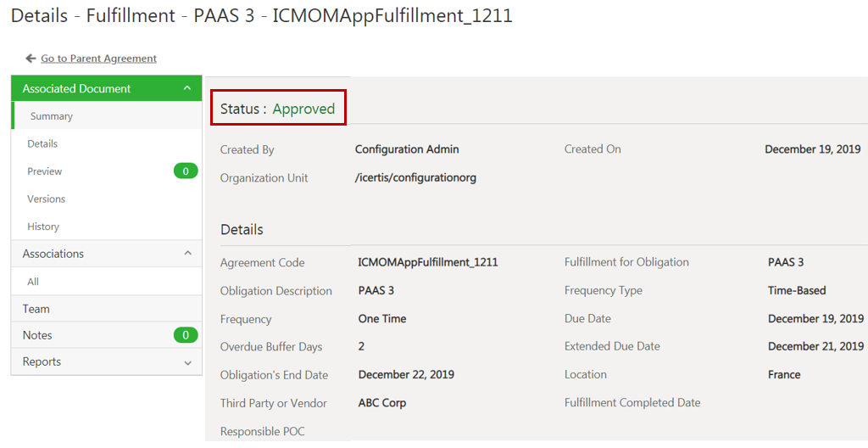The width and height of the screenshot is (868, 448).
Task: Click the back arrow icon
Action: click(x=31, y=59)
